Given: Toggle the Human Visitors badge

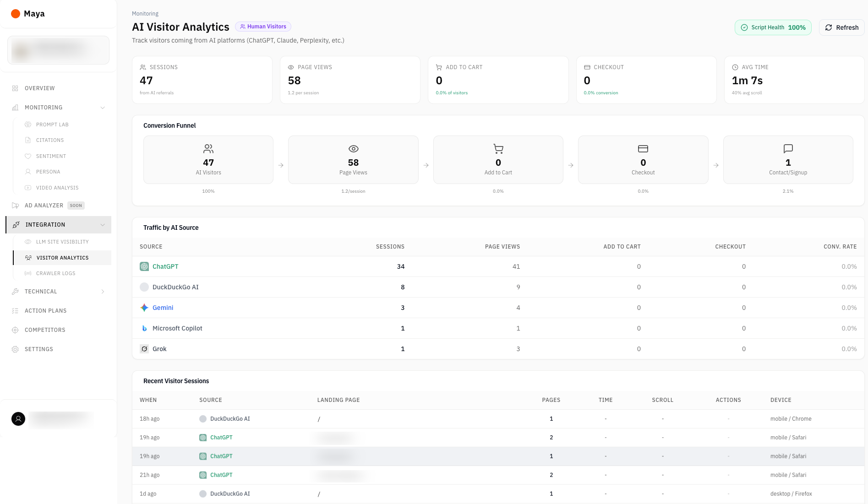Looking at the screenshot, I should 263,27.
